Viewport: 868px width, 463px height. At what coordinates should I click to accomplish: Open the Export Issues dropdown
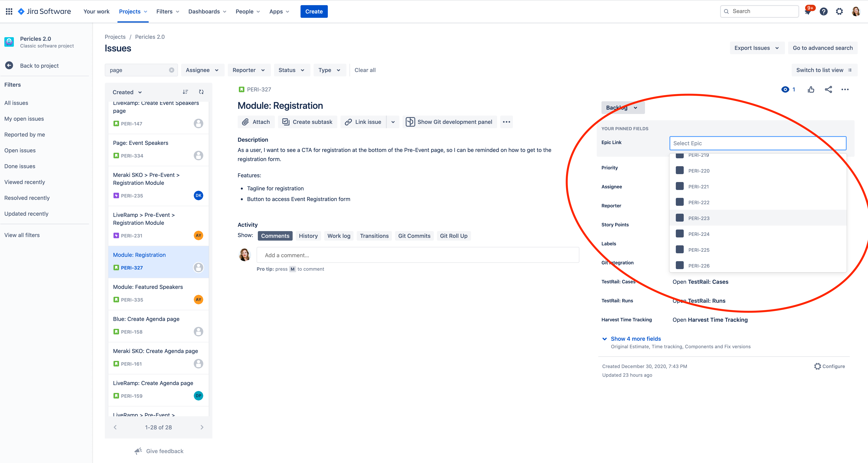(x=757, y=48)
